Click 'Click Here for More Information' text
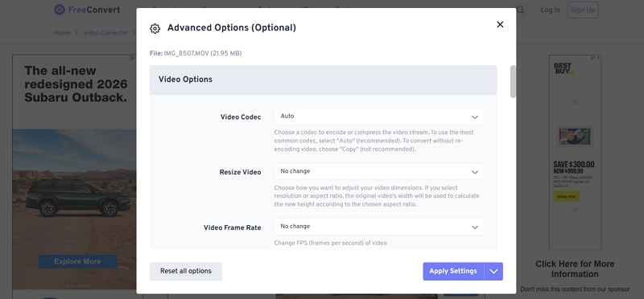This screenshot has width=644, height=299. pyautogui.click(x=575, y=269)
